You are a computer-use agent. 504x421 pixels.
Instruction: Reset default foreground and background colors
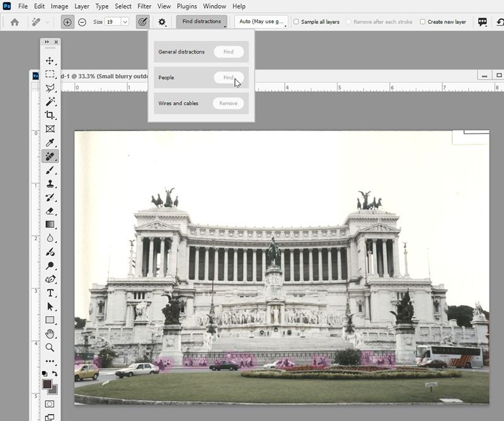tap(45, 373)
